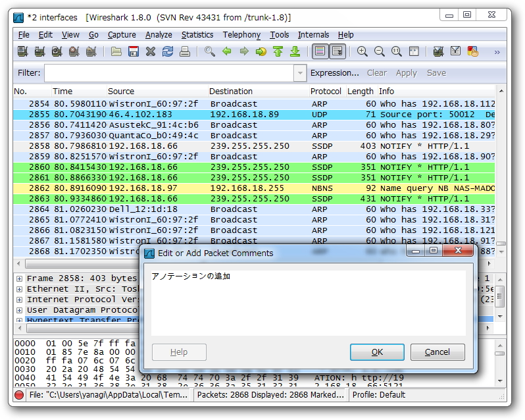Edit coloring rules toolbar icon
525x420 pixels.
click(472, 51)
